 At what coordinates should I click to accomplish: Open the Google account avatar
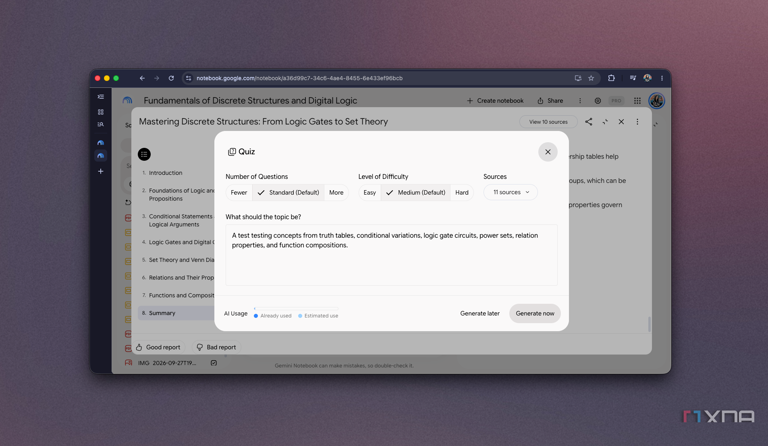(656, 100)
